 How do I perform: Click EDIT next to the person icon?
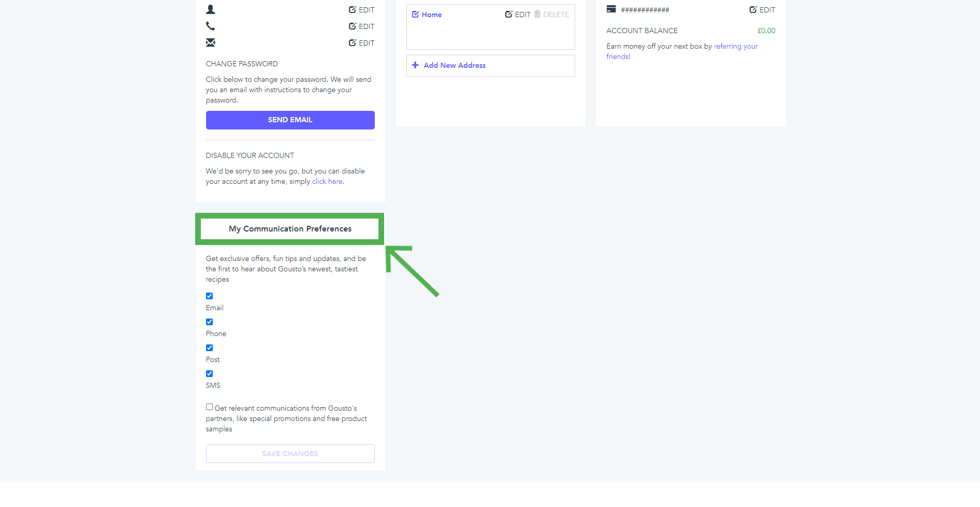361,10
